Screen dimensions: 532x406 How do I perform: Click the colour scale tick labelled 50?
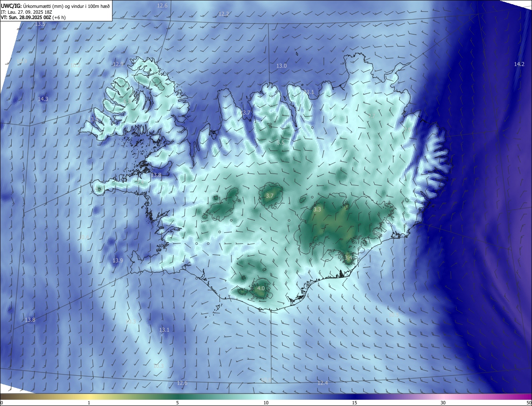(x=529, y=403)
